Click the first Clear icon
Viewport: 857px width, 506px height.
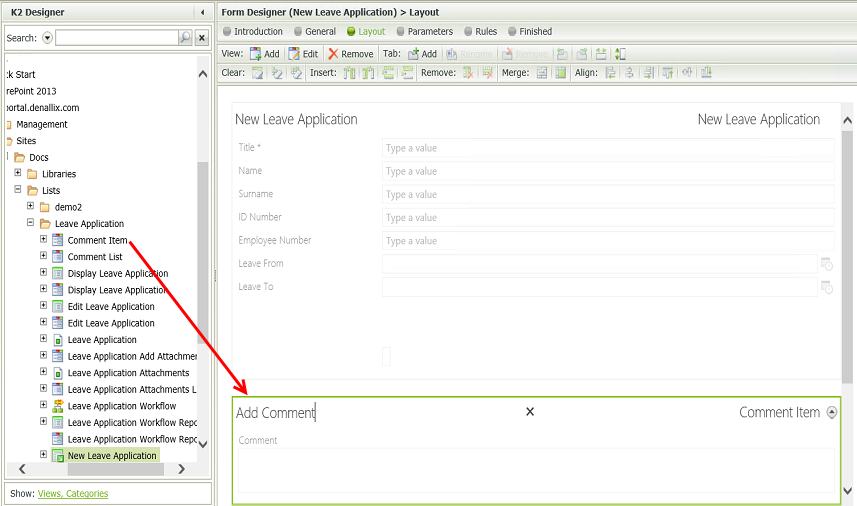pyautogui.click(x=257, y=73)
